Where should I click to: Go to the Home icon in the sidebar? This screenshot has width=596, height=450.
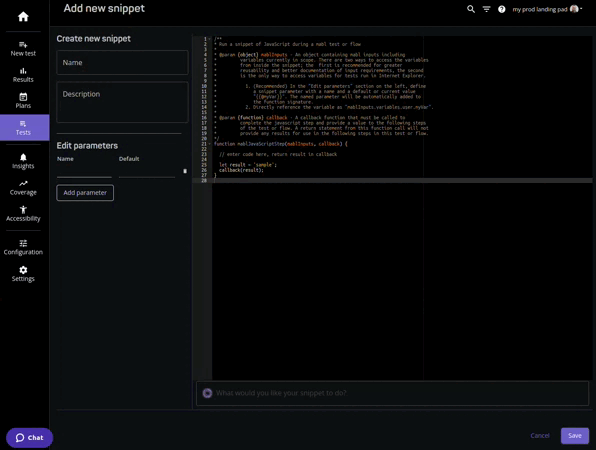[x=23, y=16]
